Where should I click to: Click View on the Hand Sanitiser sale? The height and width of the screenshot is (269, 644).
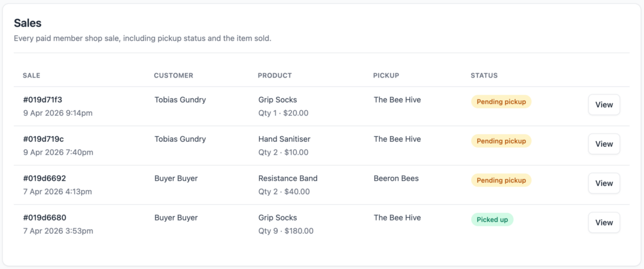[604, 144]
